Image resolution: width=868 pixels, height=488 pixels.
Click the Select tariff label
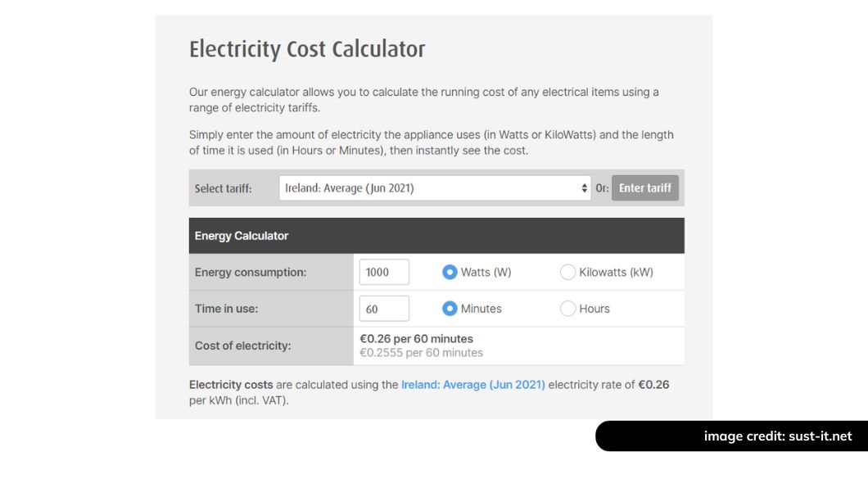(223, 188)
